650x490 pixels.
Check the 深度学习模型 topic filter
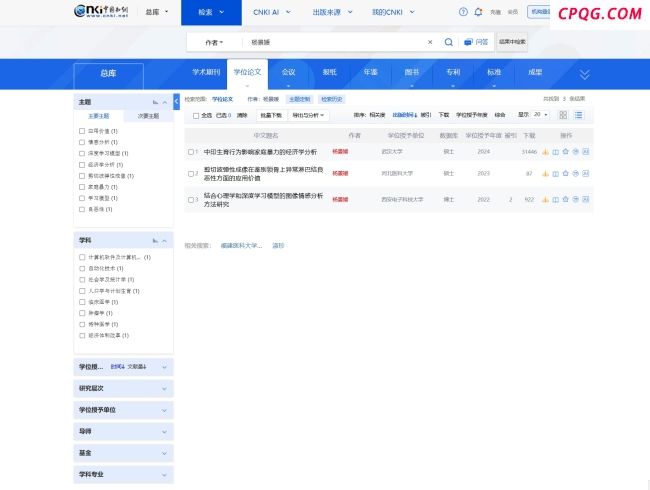click(82, 153)
